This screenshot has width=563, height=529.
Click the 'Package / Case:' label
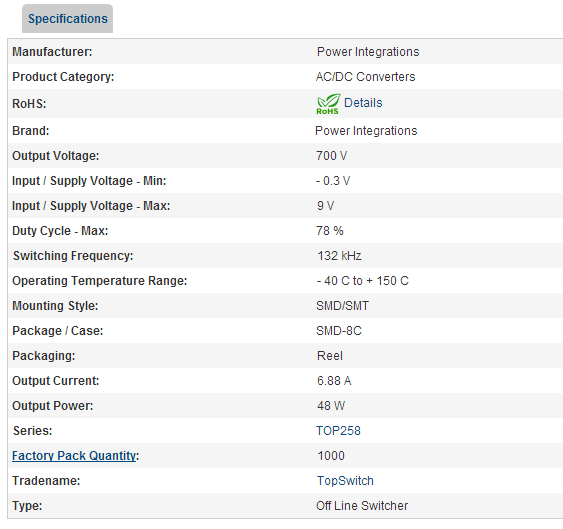click(x=58, y=331)
